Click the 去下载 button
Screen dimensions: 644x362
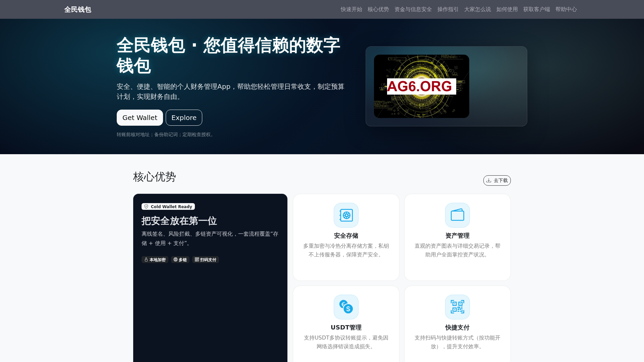point(497,180)
